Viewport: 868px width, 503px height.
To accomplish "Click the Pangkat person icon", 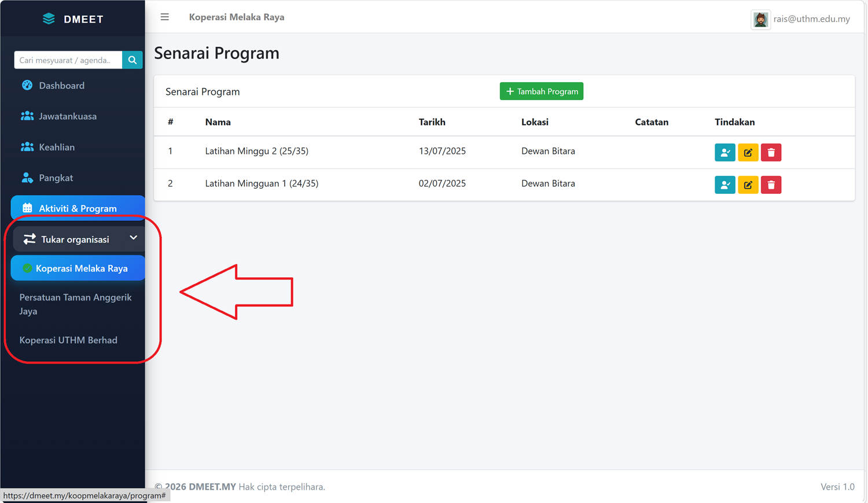I will pyautogui.click(x=27, y=177).
